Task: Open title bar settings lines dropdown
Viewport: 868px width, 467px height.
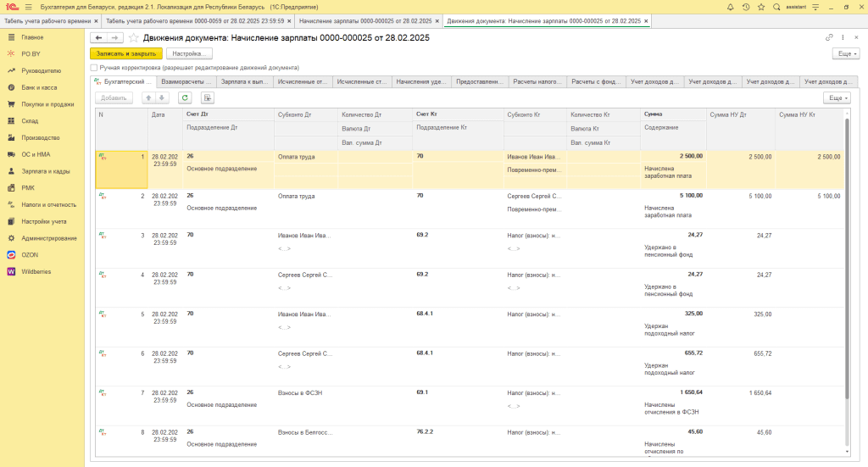Action: point(815,7)
